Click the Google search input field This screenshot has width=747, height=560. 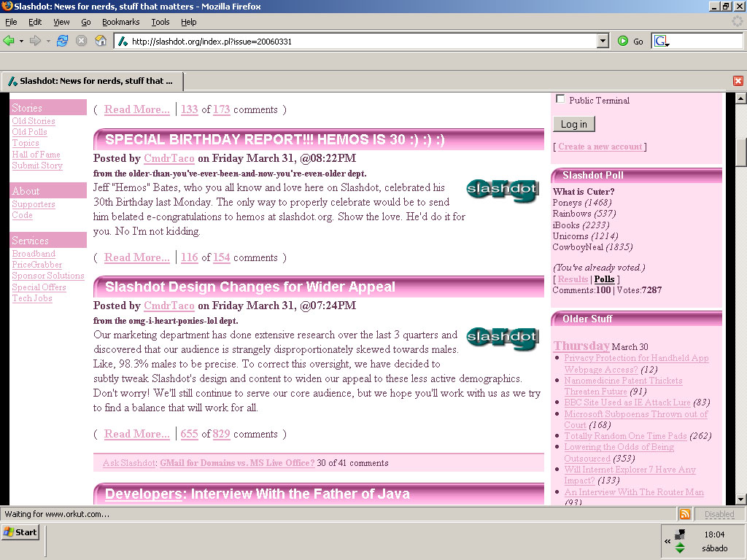706,42
